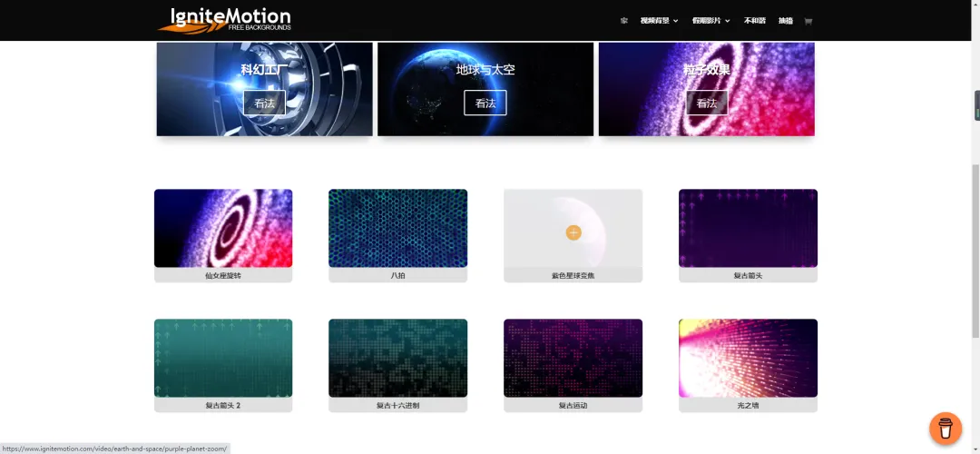Click the orange plus icon on thumbnail

click(x=573, y=232)
